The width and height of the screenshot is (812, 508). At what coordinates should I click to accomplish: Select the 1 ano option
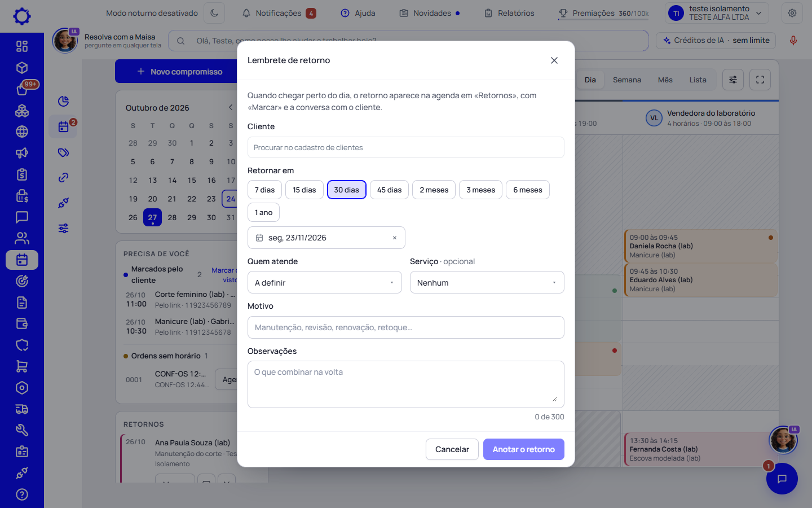click(x=263, y=212)
